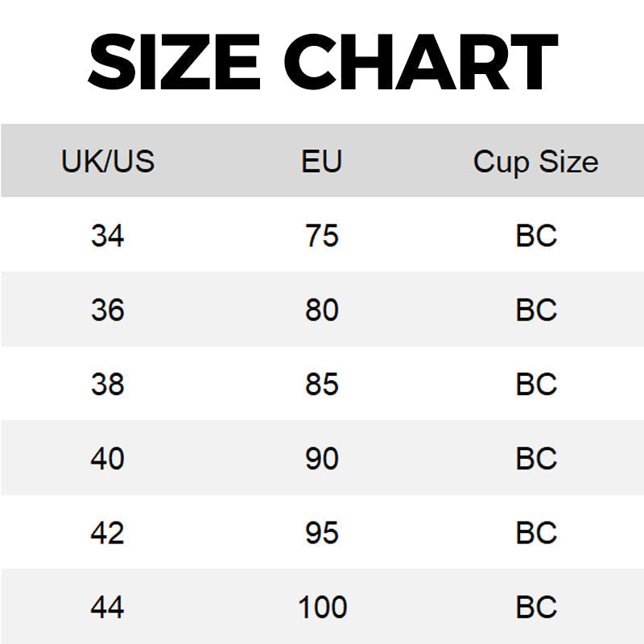Choose the EU size 90 cell
Screen dimensions: 644x644
coord(322,458)
